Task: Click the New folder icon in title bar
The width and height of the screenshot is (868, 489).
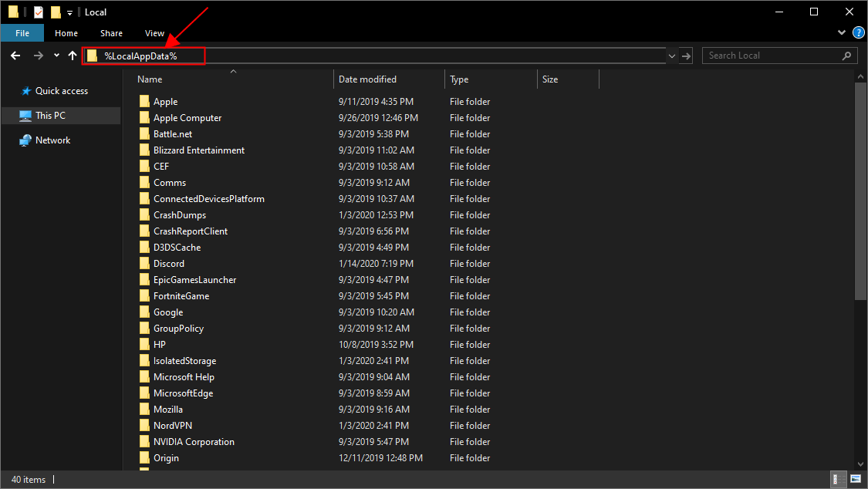Action: 56,12
